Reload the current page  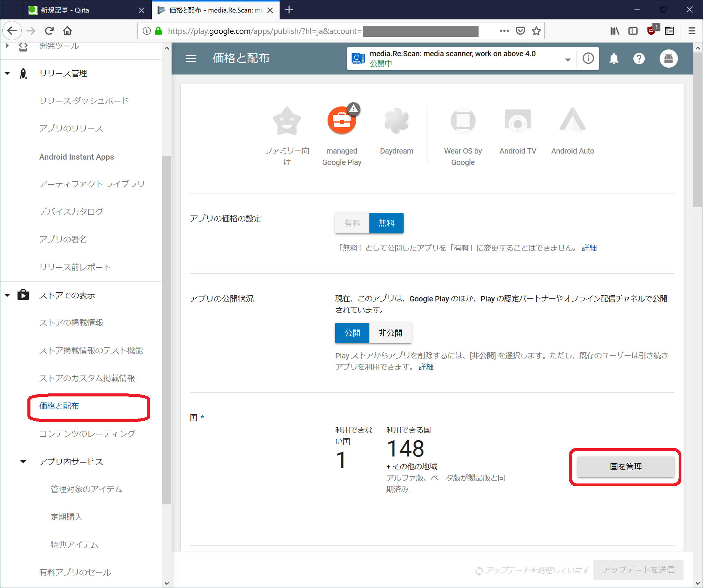(x=49, y=31)
